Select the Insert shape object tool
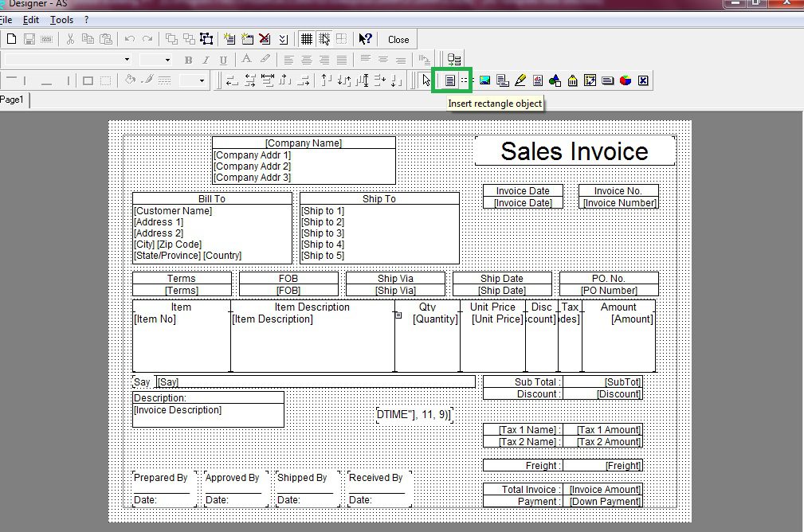The width and height of the screenshot is (804, 532). point(555,80)
